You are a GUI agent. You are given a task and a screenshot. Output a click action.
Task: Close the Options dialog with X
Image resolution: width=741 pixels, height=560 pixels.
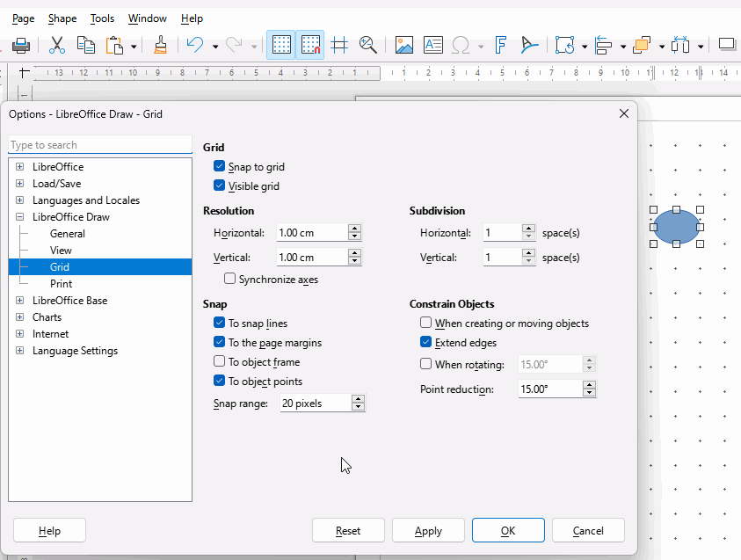[624, 113]
